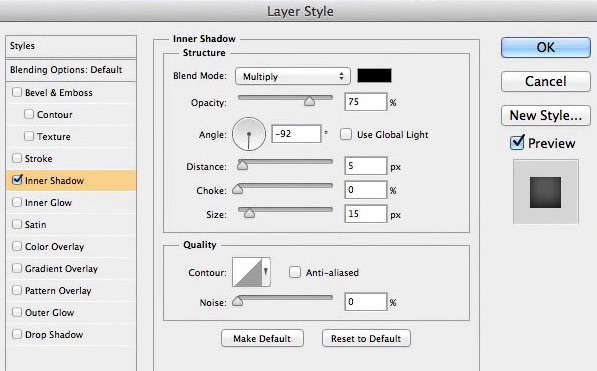Click the black shadow color swatch
This screenshot has width=597, height=371.
point(374,75)
